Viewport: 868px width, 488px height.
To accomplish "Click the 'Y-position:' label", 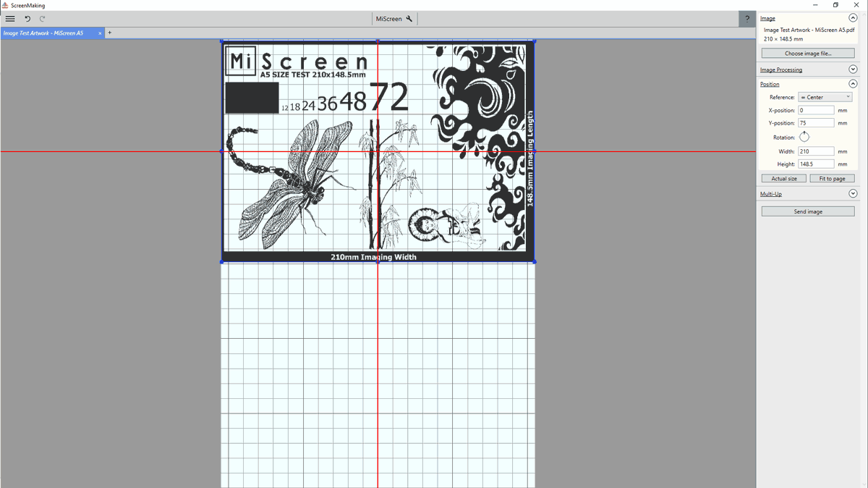I will [781, 123].
